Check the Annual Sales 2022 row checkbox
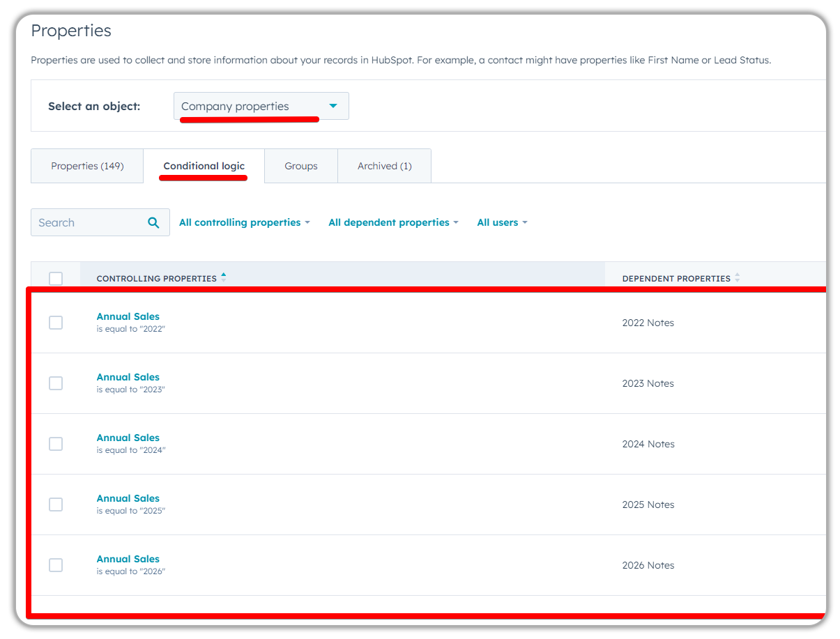 coord(56,323)
